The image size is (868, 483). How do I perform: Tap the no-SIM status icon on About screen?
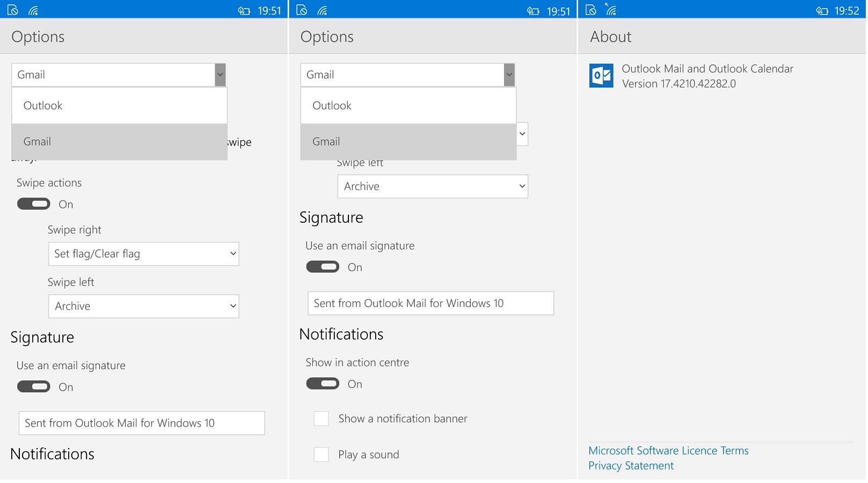coord(591,10)
